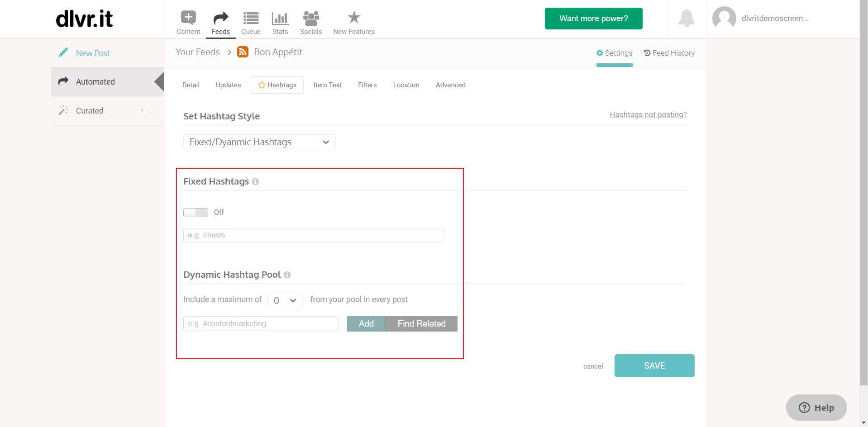Click the Automated arrow icon in sidebar
The image size is (868, 427).
[63, 81]
